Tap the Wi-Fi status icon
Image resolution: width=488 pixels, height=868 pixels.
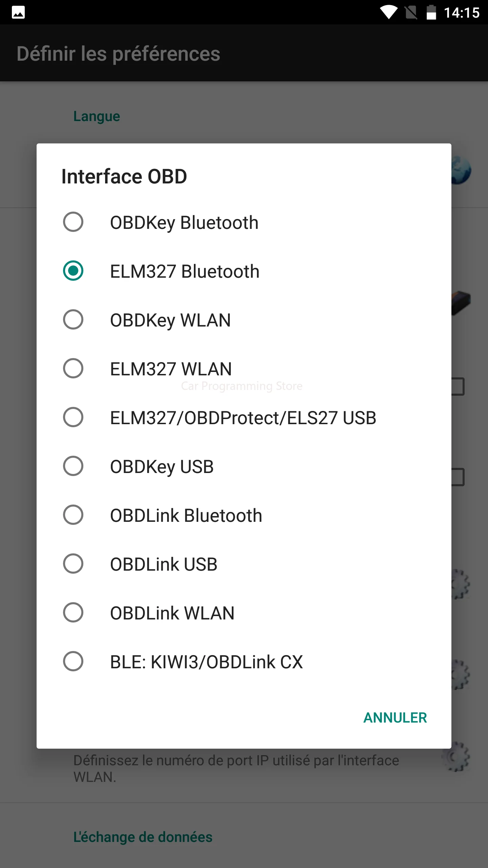point(388,12)
